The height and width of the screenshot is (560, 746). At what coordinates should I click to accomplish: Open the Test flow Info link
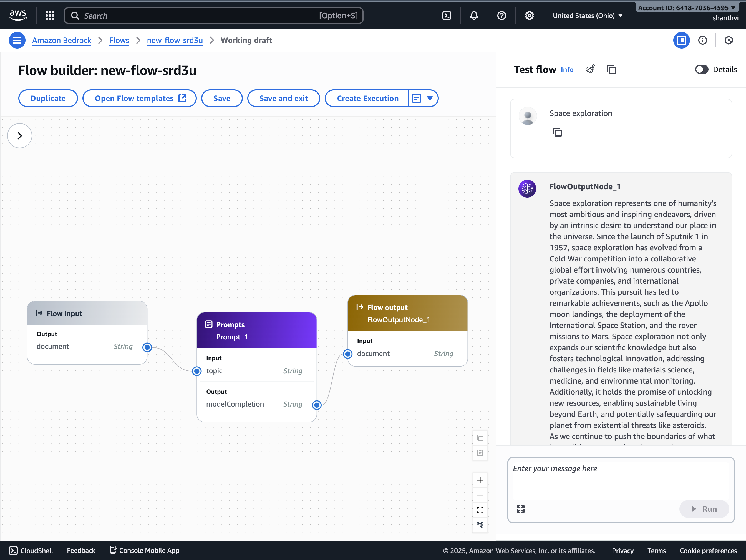567,69
